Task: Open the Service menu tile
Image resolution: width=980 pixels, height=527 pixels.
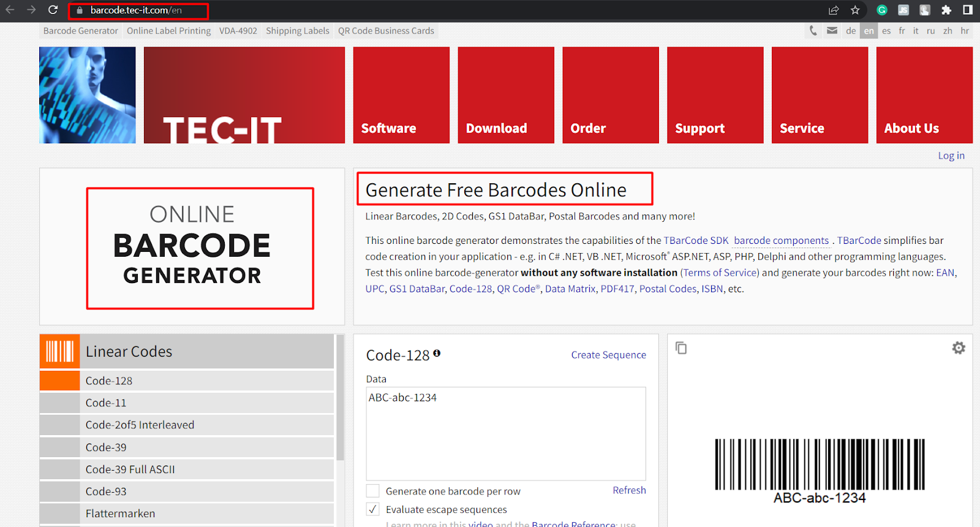Action: pyautogui.click(x=820, y=95)
